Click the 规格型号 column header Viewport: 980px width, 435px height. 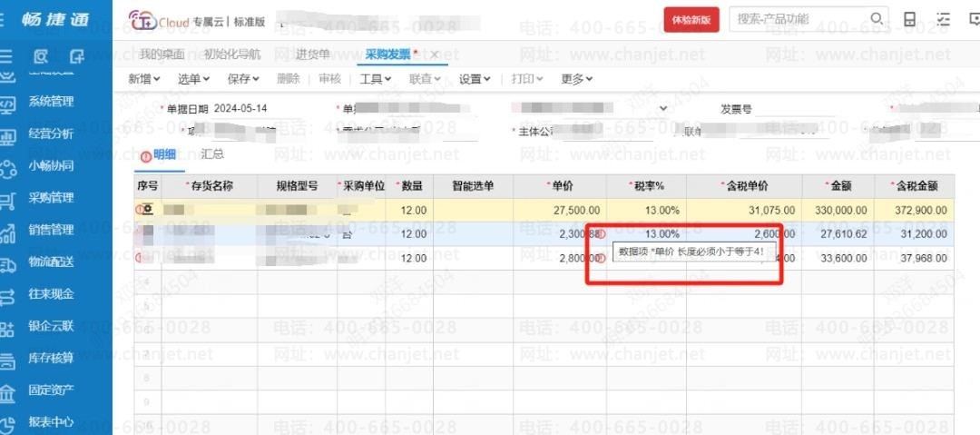pyautogui.click(x=297, y=186)
